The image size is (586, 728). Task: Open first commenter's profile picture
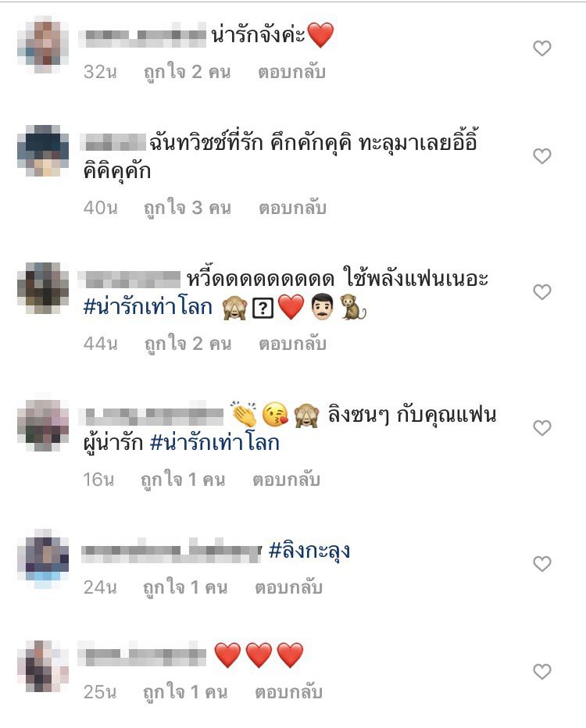point(43,45)
